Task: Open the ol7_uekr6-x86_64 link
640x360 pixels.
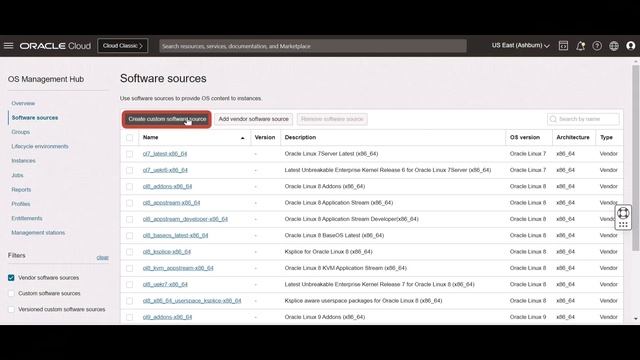Action: tap(165, 170)
